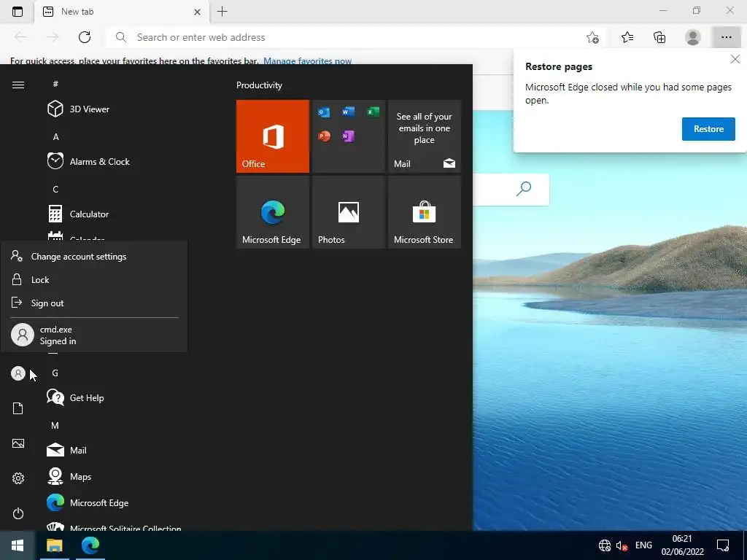The image size is (747, 560).
Task: Open File Explorer from taskbar
Action: (54, 545)
